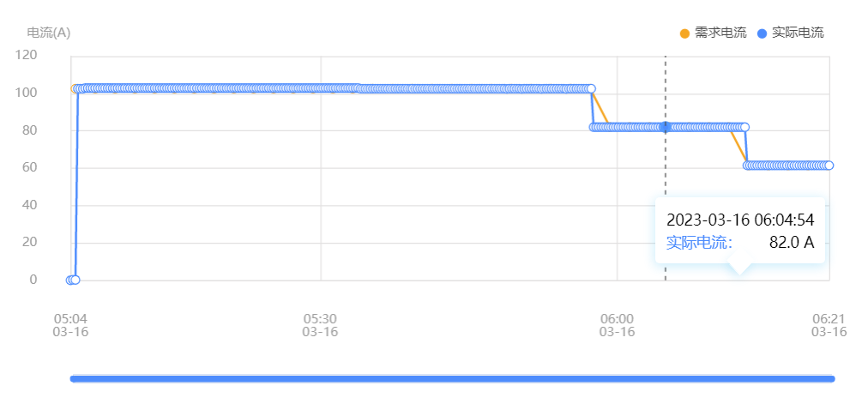
Task: Click the last 82 A point before the drop to 61
Action: coord(744,127)
